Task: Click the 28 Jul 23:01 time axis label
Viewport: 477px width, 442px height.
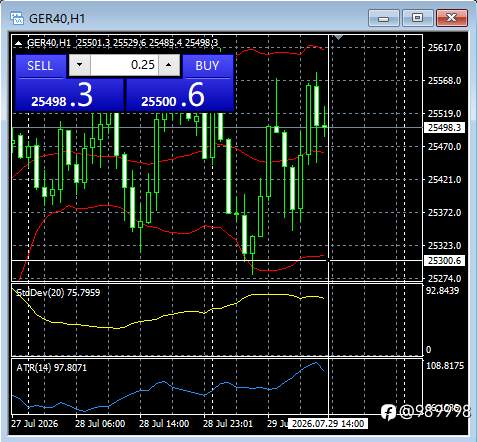Action: (228, 424)
